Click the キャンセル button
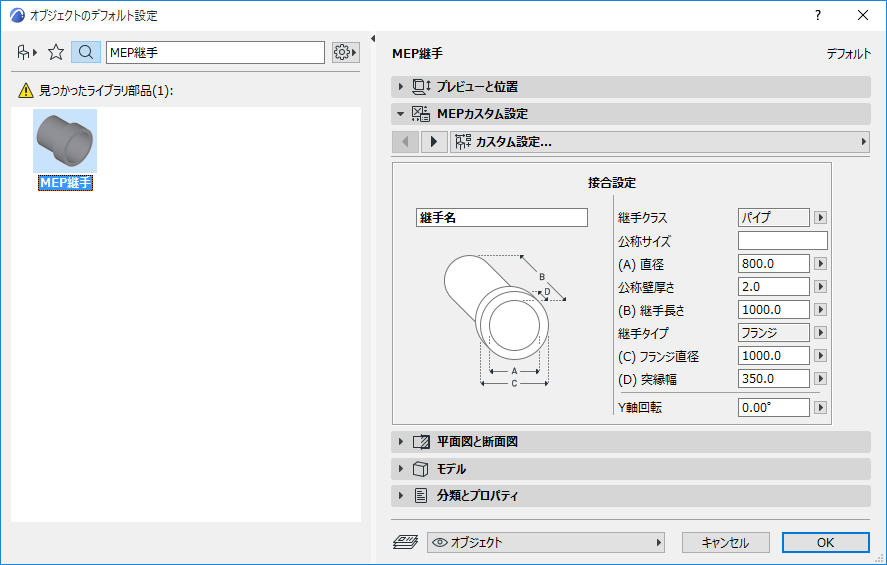Viewport: 887px width, 565px height. coord(725,542)
